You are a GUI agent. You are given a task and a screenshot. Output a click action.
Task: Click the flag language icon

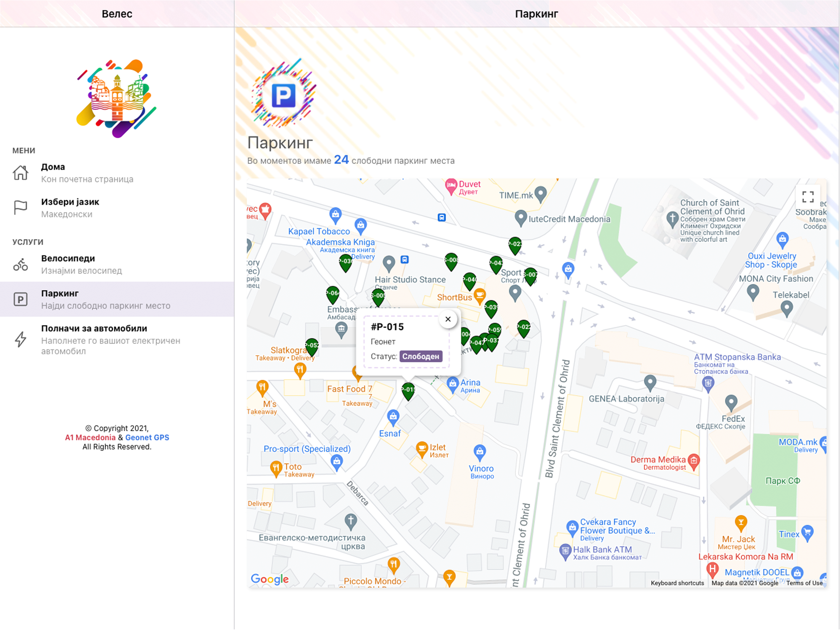[x=21, y=208]
